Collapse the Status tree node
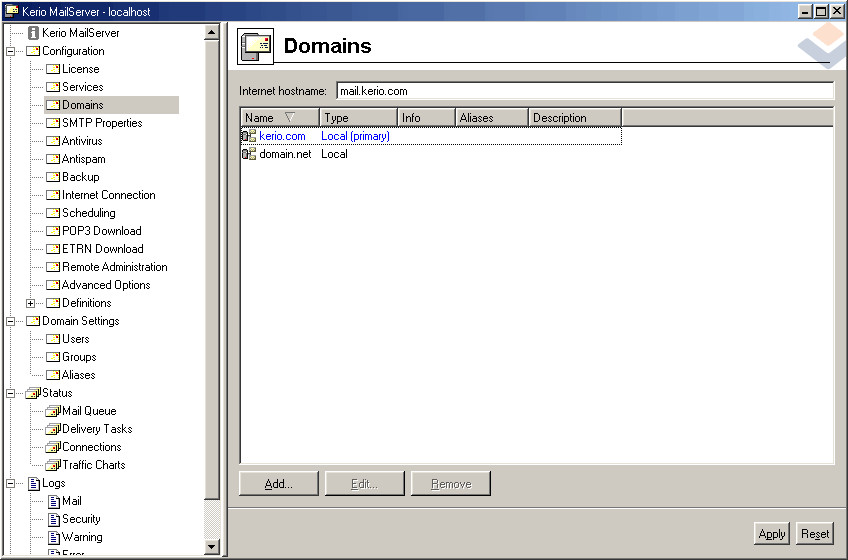The height and width of the screenshot is (560, 848). pos(10,393)
